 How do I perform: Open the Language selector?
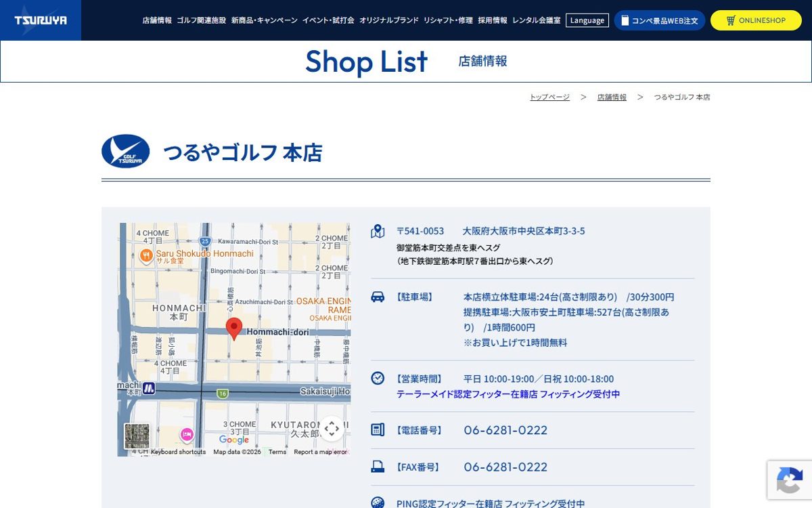coord(587,20)
